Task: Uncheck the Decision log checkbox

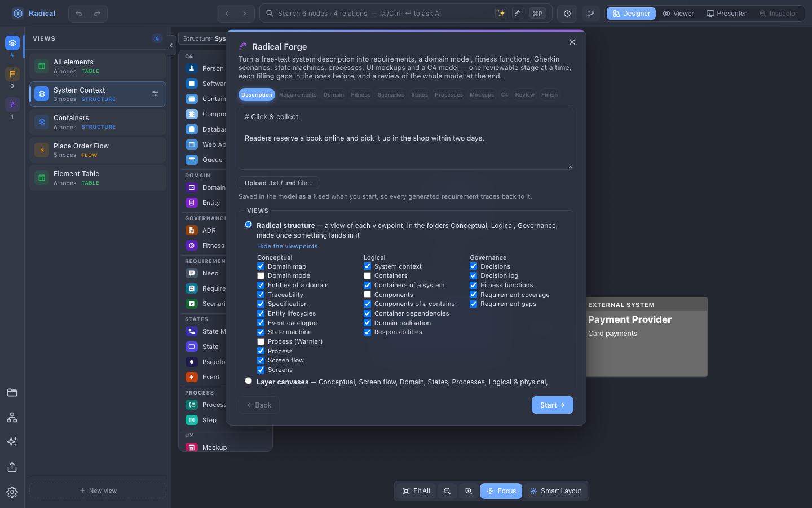Action: (x=473, y=276)
